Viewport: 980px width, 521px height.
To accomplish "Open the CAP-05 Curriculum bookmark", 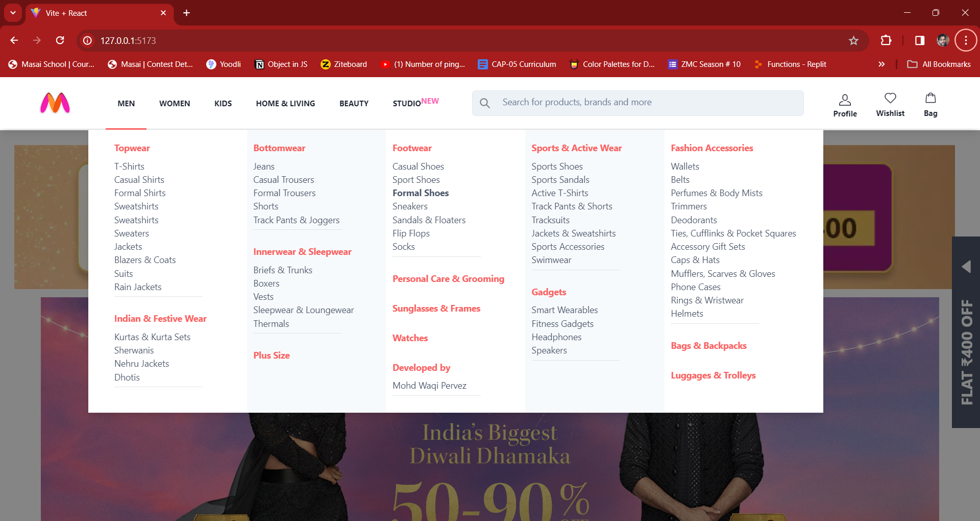I will tap(517, 64).
